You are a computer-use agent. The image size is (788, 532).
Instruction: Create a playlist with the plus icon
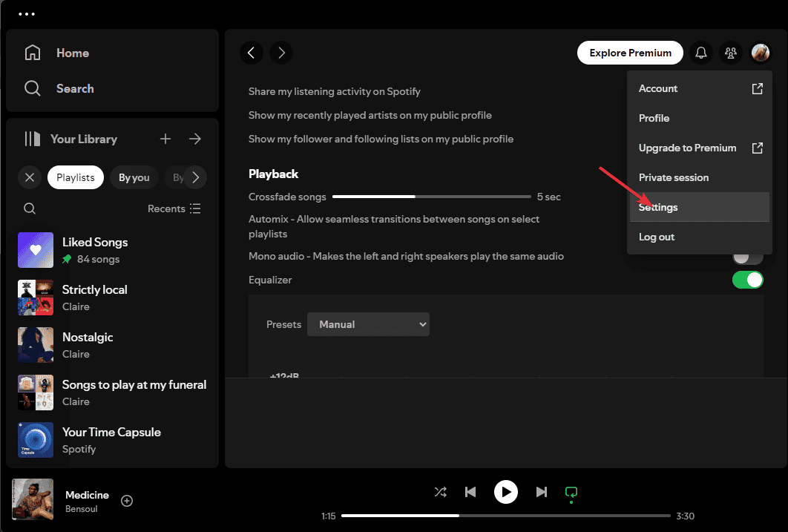coord(165,139)
